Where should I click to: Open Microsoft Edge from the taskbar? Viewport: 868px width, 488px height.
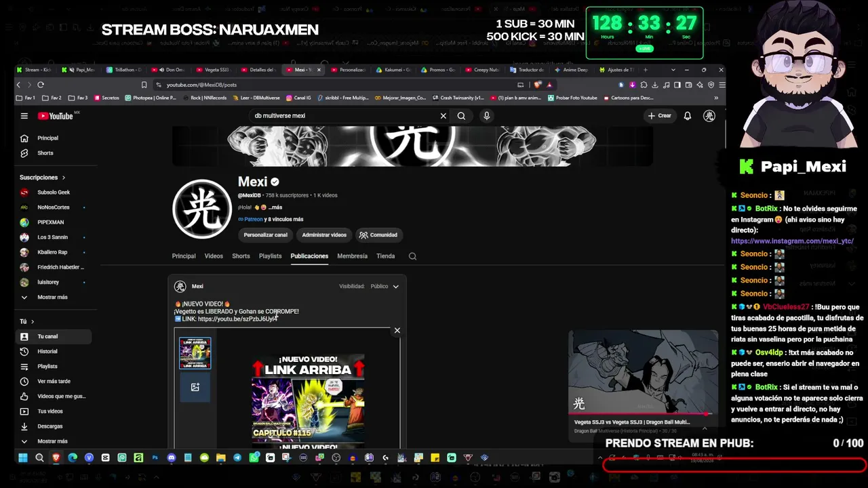pyautogui.click(x=73, y=458)
